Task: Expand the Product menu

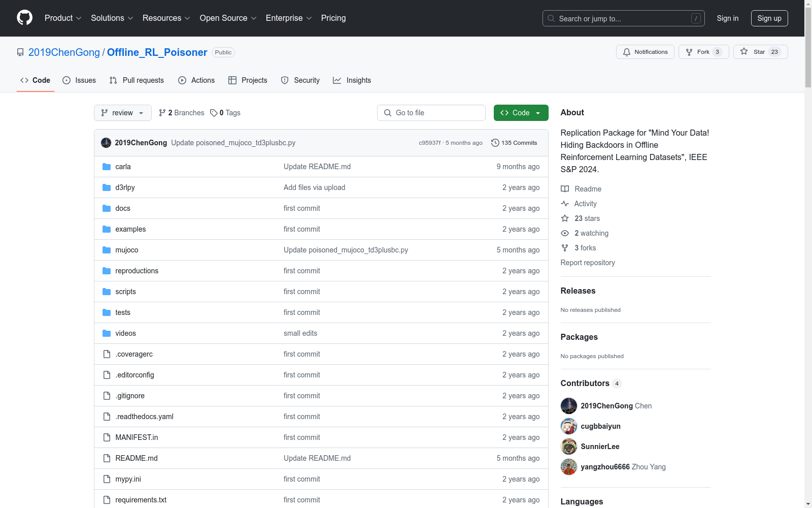Action: tap(63, 18)
